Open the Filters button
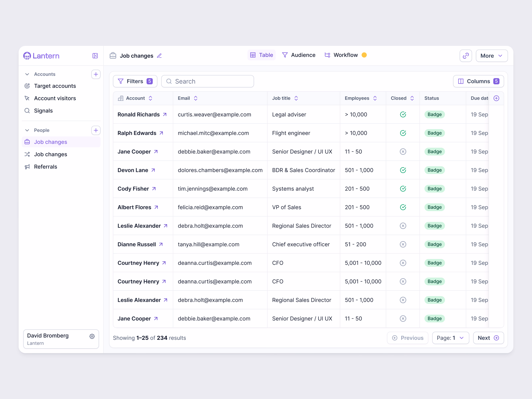 pos(135,81)
